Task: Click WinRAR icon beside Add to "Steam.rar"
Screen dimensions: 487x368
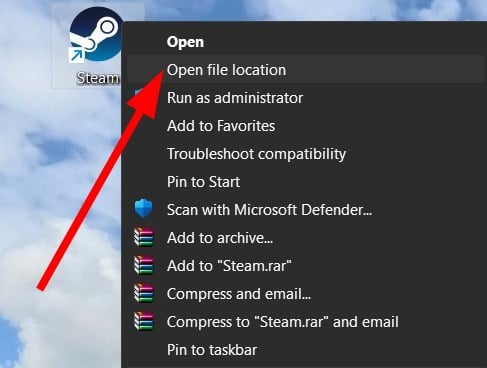Action: 144,265
